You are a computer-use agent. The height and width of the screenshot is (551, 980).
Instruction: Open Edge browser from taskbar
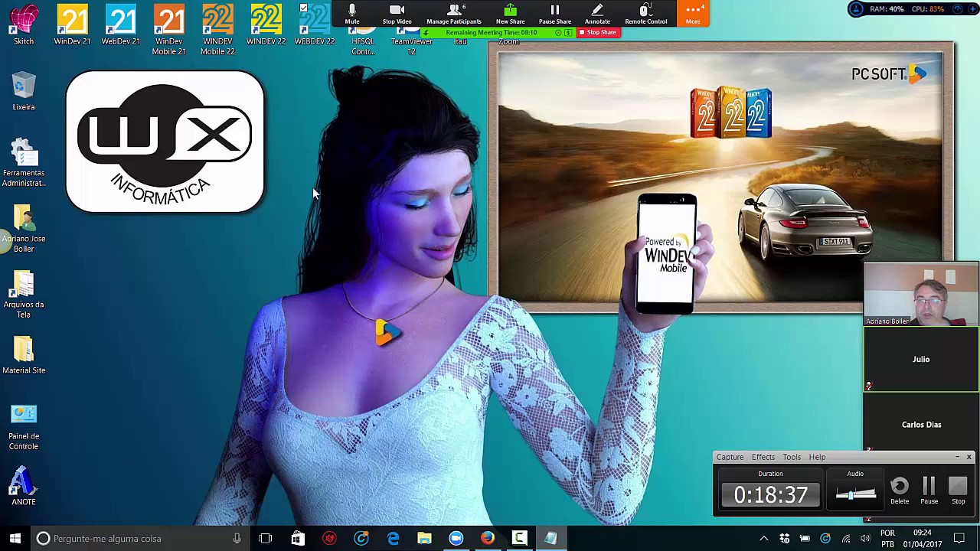pyautogui.click(x=393, y=538)
